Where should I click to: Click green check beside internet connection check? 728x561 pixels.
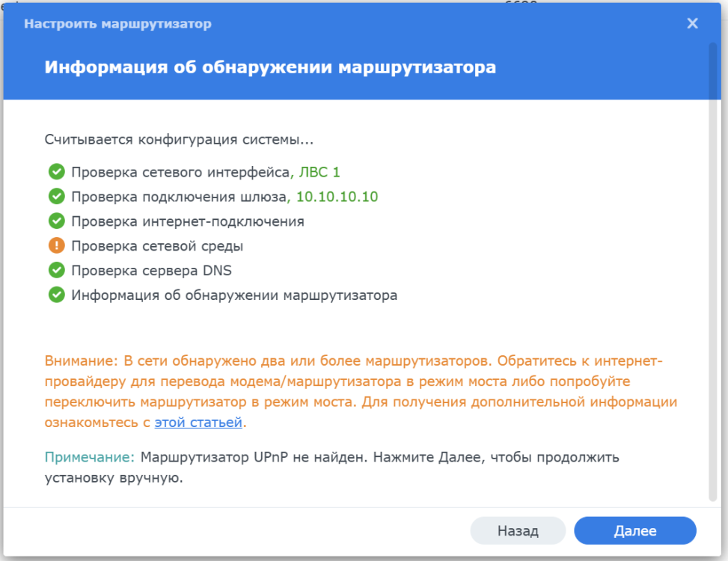(56, 221)
